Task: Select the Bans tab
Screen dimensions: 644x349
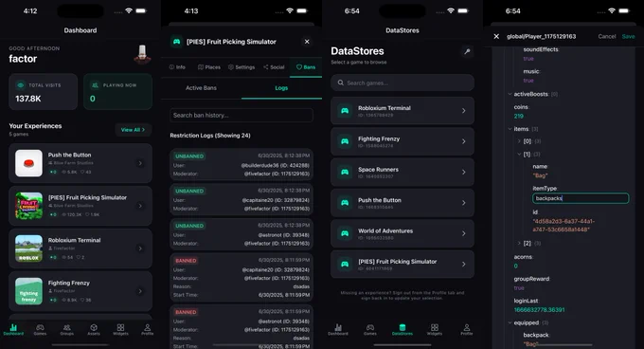Action: pyautogui.click(x=306, y=67)
